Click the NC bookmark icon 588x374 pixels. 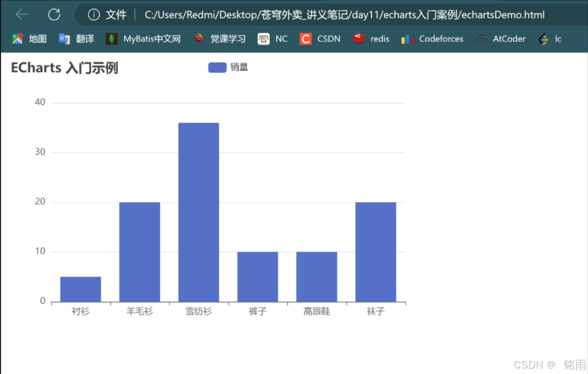tap(263, 39)
